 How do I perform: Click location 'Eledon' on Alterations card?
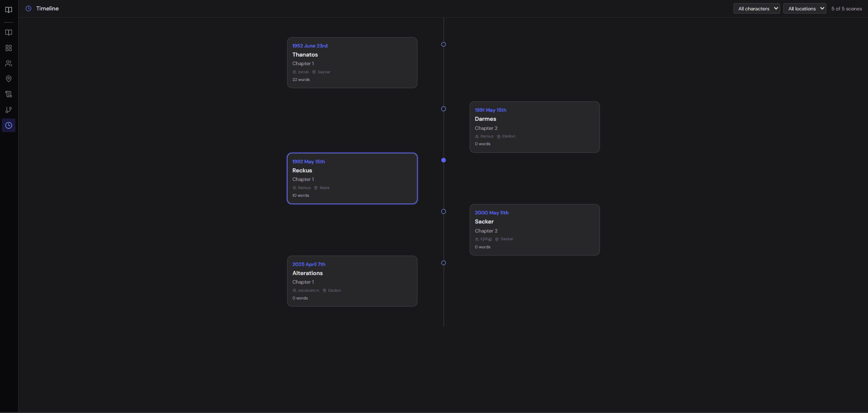[x=335, y=290]
